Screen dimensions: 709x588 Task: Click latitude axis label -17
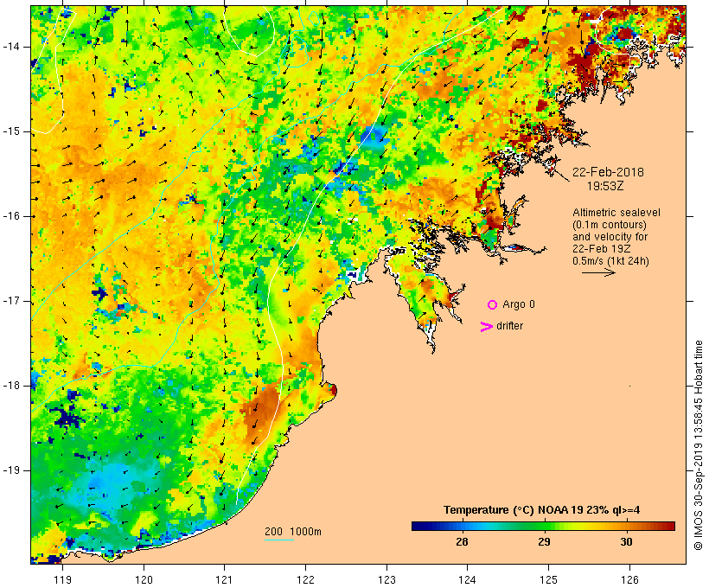(10, 301)
